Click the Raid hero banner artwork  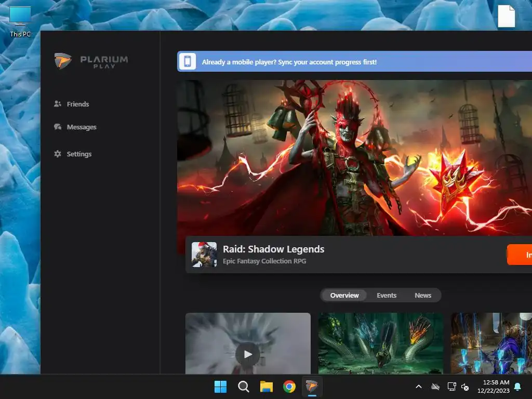click(x=354, y=158)
